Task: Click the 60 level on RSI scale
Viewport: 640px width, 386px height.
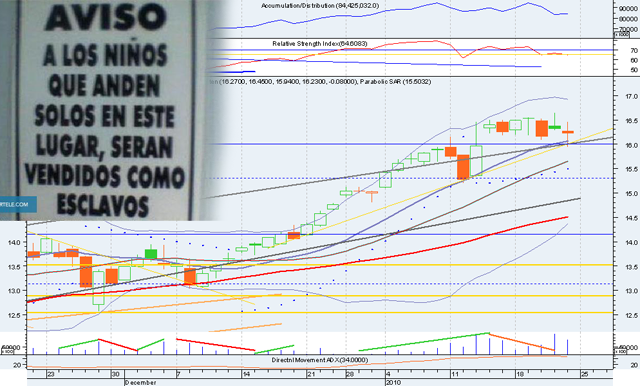Action: click(634, 60)
